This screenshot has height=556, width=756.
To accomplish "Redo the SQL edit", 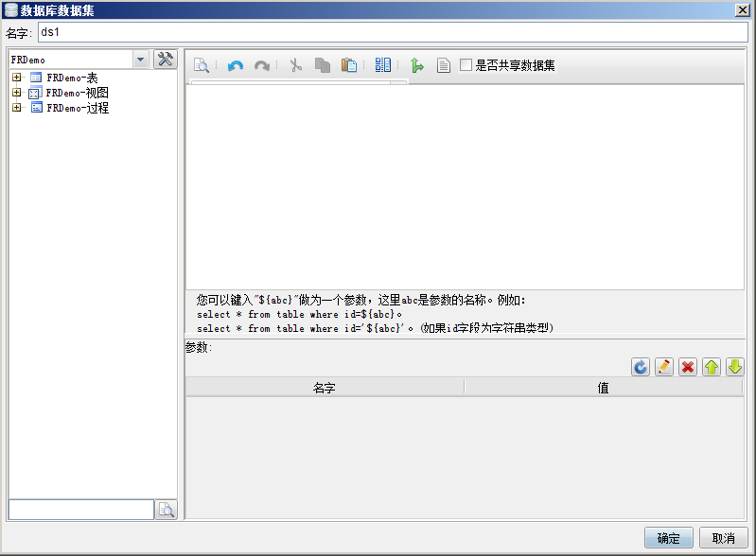I will click(262, 65).
